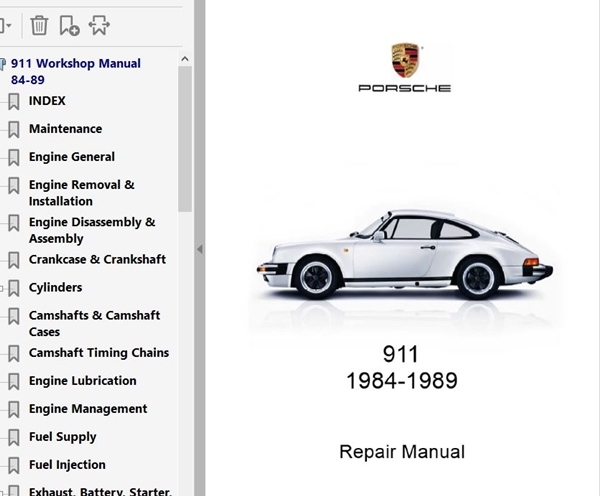This screenshot has width=600, height=496.
Task: Click the Engine General bookmark icon
Action: [14, 157]
